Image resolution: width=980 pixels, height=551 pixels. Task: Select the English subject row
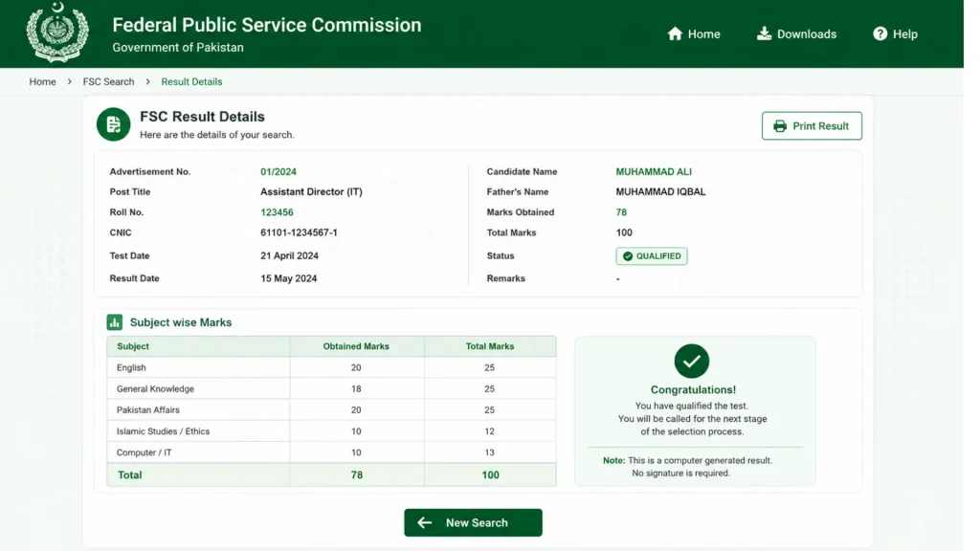tap(331, 367)
